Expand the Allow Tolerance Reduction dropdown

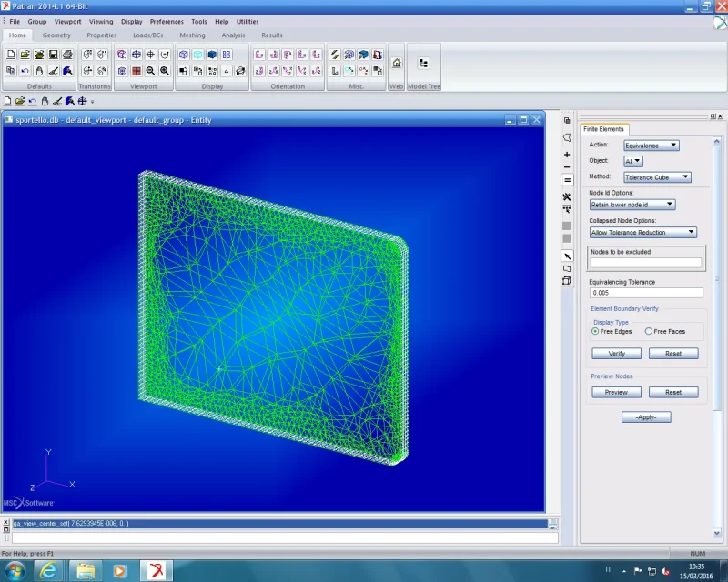coord(642,232)
